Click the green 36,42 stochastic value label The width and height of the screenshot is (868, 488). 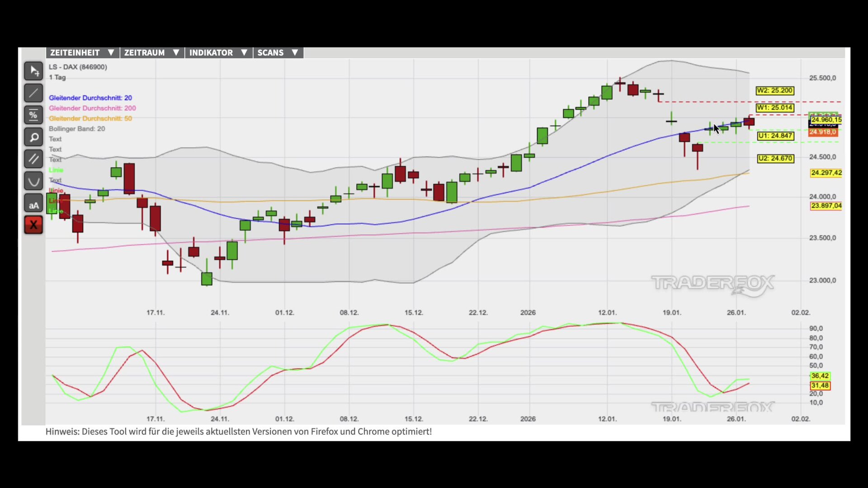click(819, 376)
